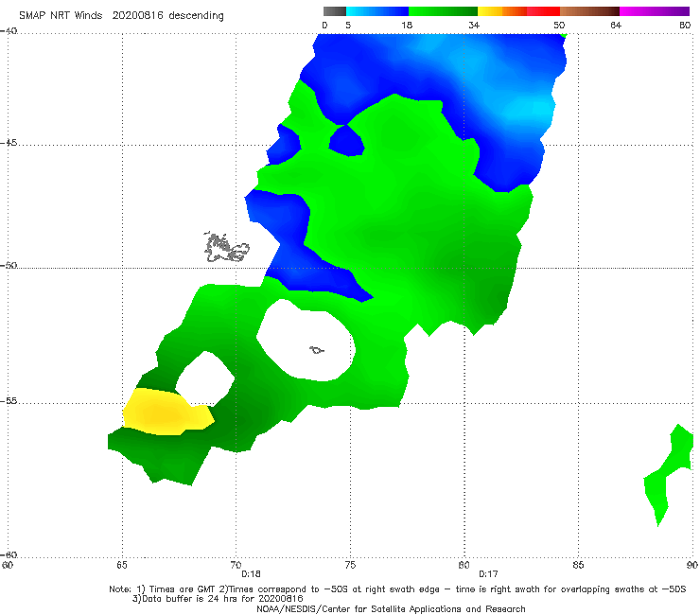This screenshot has width=700, height=615.
Task: Click the '65' longitude axis label
Action: click(122, 565)
